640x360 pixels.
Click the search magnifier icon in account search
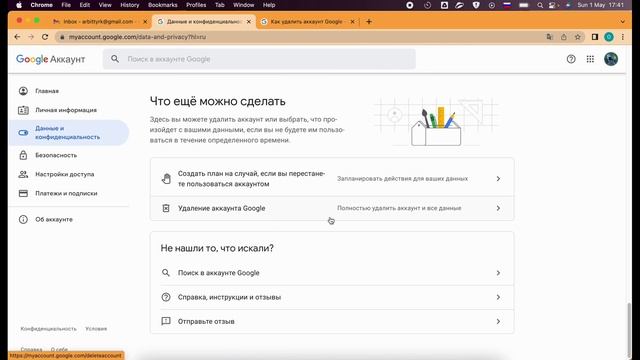pyautogui.click(x=115, y=59)
